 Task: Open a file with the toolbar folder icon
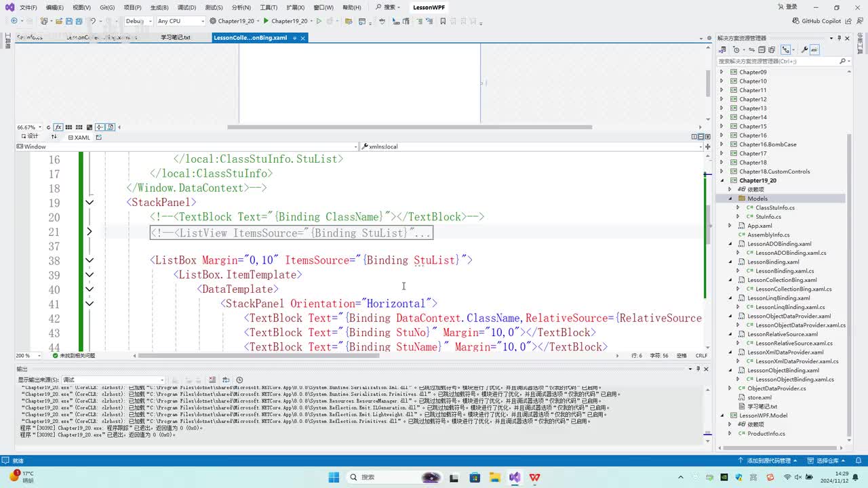pyautogui.click(x=58, y=21)
